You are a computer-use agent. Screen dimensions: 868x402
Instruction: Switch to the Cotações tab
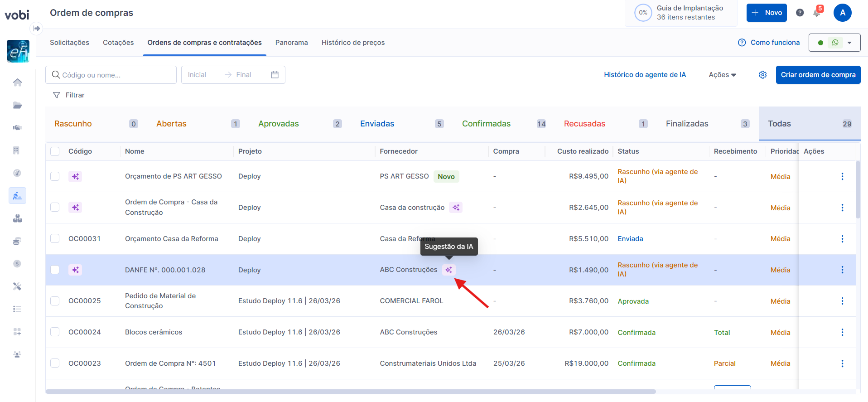coord(118,43)
